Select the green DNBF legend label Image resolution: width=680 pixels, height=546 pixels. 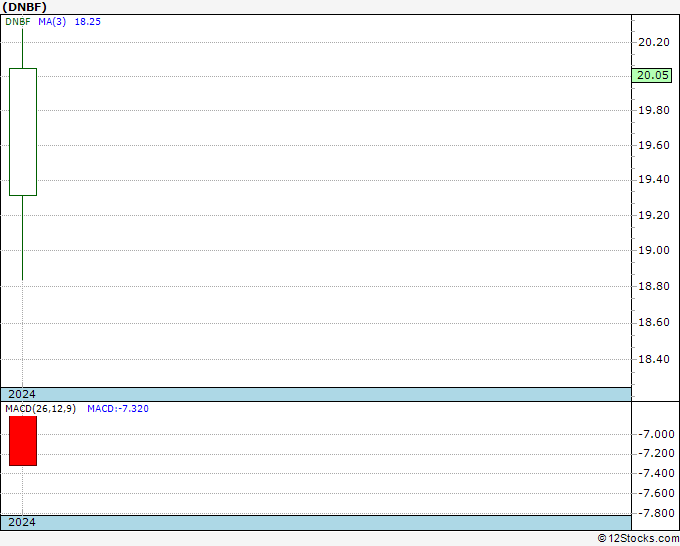[18, 22]
